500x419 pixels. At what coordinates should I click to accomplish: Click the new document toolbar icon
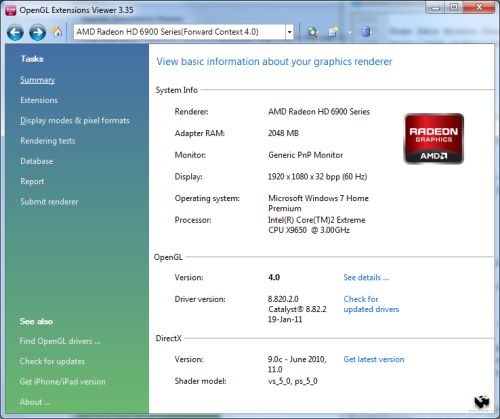tap(333, 32)
